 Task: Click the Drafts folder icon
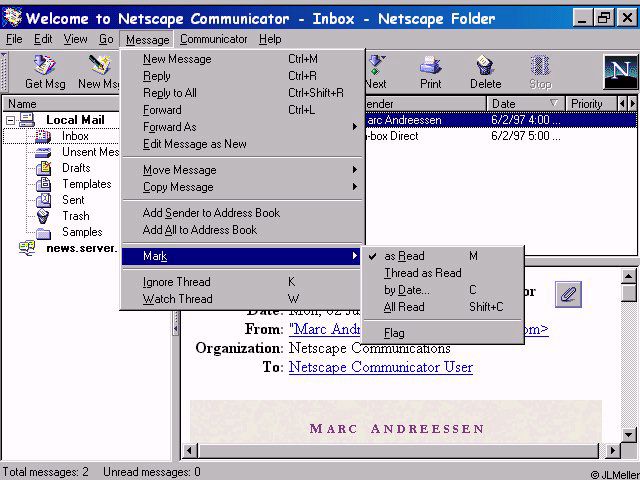pyautogui.click(x=43, y=168)
